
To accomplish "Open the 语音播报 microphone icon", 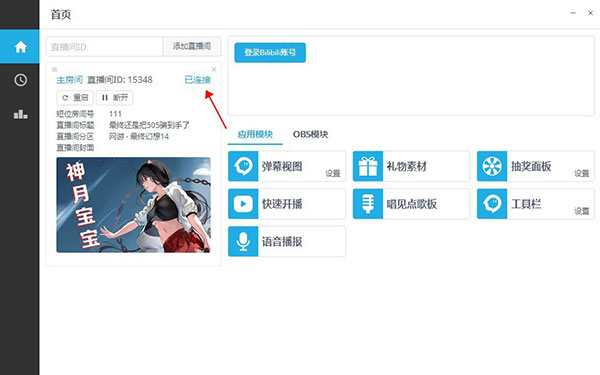I will 243,241.
